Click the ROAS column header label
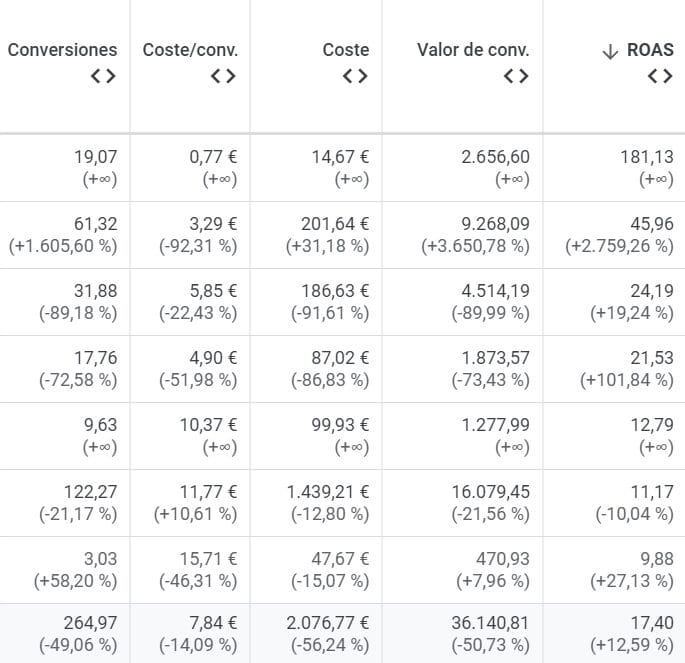This screenshot has height=663, width=685. pos(652,50)
